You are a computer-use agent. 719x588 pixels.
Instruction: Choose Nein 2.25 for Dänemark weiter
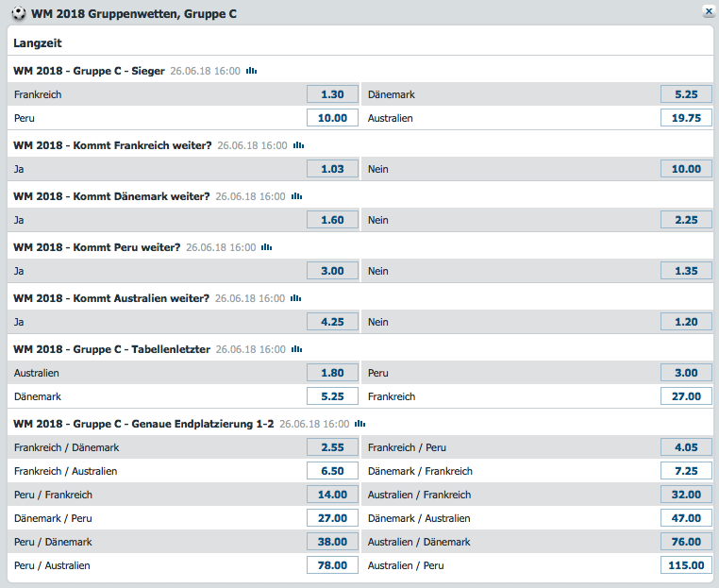(686, 220)
